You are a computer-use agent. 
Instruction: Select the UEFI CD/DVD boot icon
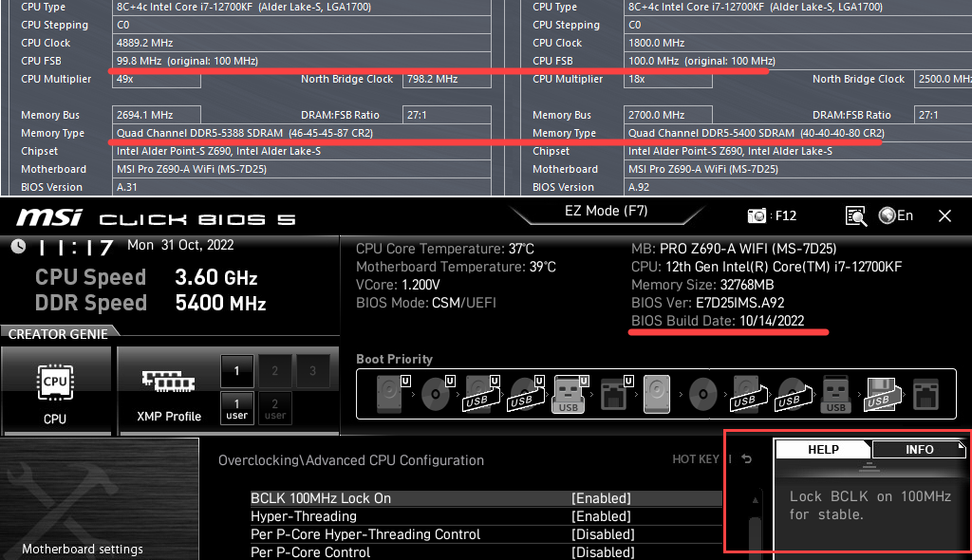[x=438, y=393]
